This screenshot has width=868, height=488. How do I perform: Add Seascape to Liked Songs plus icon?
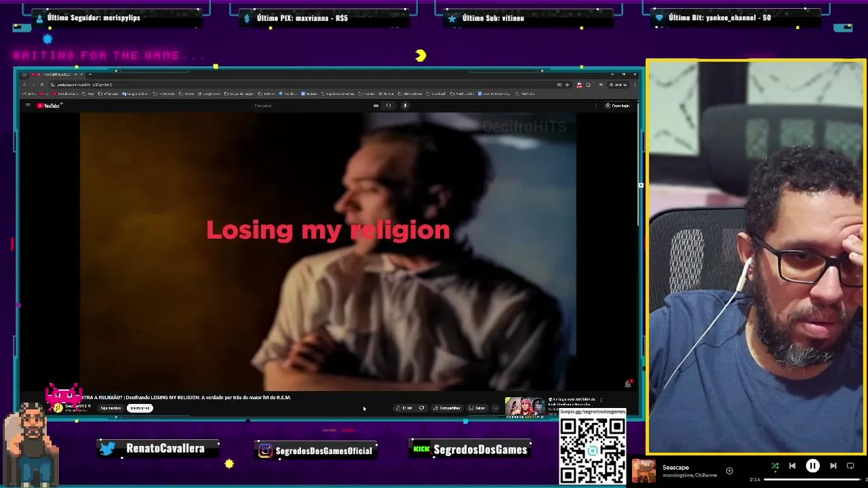coord(729,470)
